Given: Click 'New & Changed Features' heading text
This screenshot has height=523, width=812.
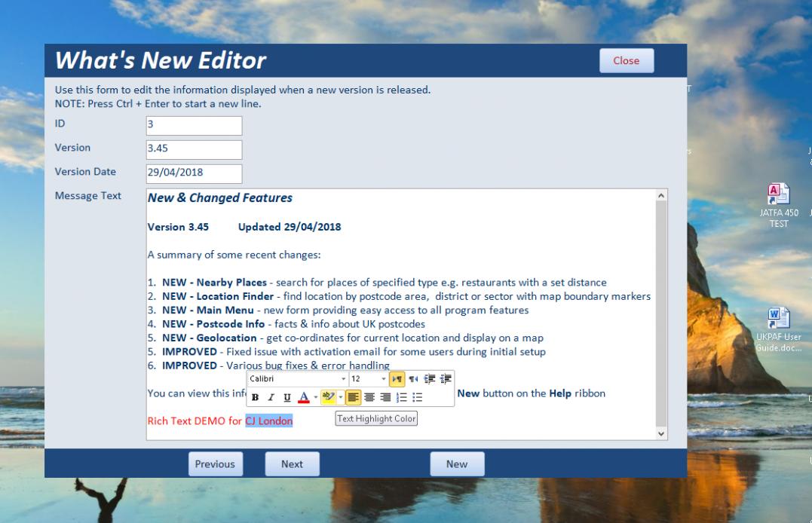Looking at the screenshot, I should point(220,197).
